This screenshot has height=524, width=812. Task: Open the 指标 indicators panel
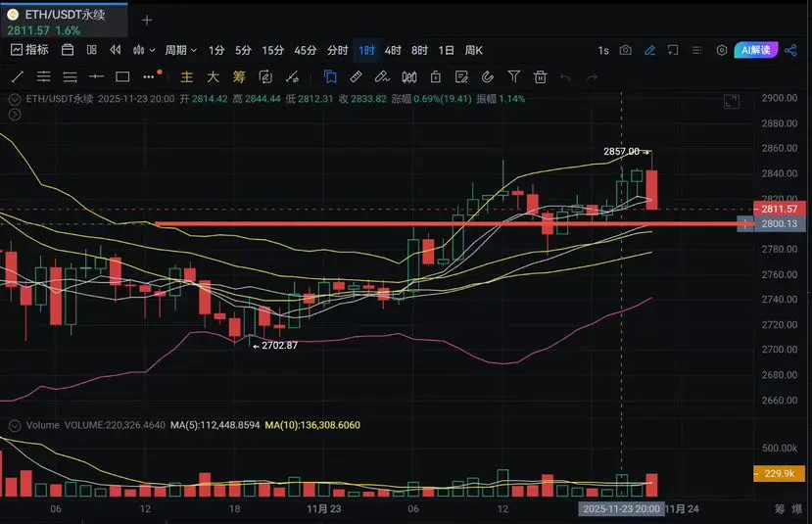point(29,50)
